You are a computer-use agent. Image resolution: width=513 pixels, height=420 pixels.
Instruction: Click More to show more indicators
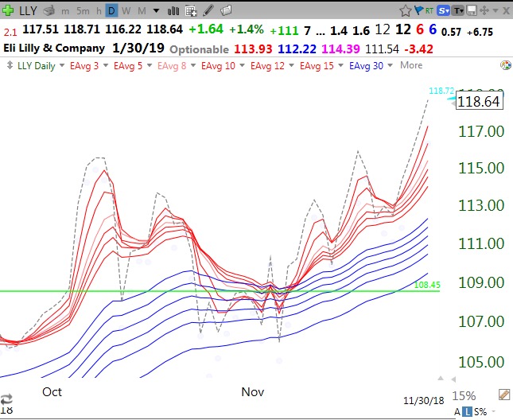[411, 65]
